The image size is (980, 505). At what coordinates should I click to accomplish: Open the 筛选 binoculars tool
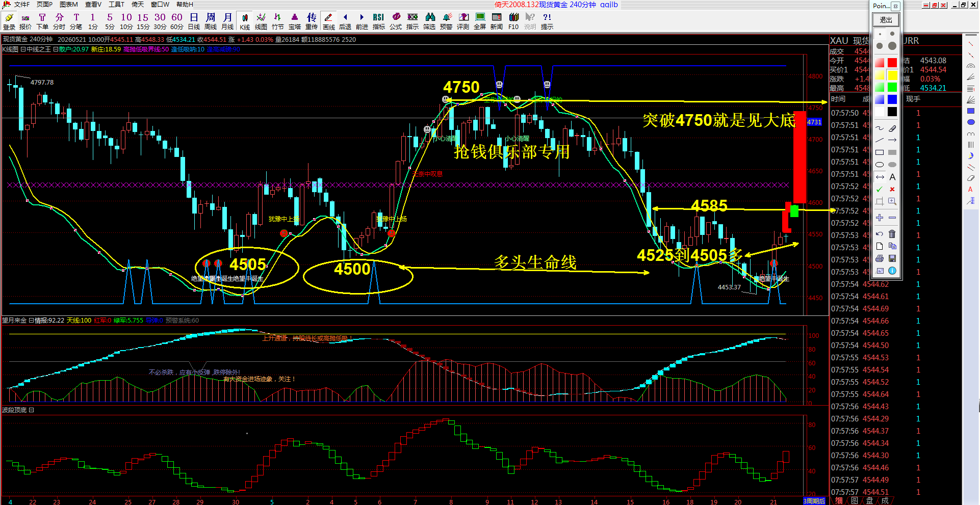[x=429, y=21]
